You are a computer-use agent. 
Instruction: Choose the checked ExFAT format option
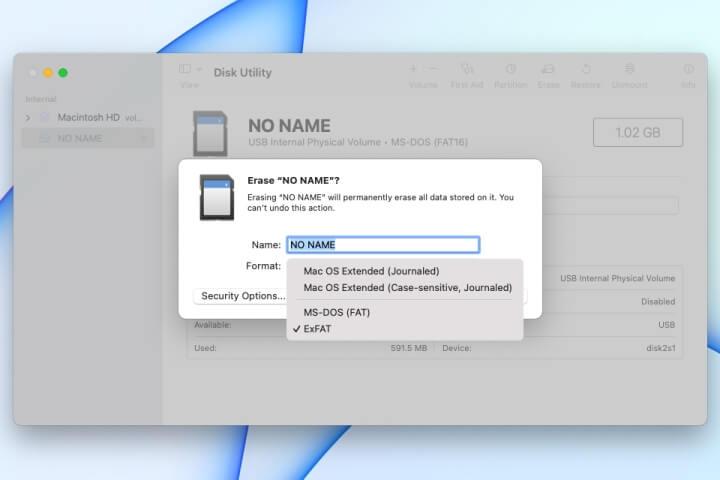click(x=317, y=329)
